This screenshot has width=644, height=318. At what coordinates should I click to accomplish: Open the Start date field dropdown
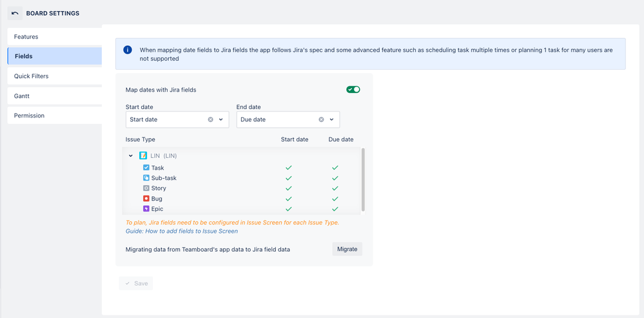coord(220,119)
